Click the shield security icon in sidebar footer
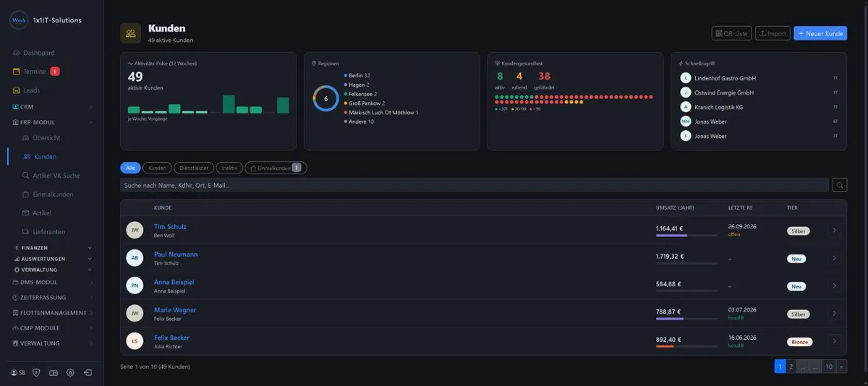This screenshot has width=868, height=386. pyautogui.click(x=35, y=372)
